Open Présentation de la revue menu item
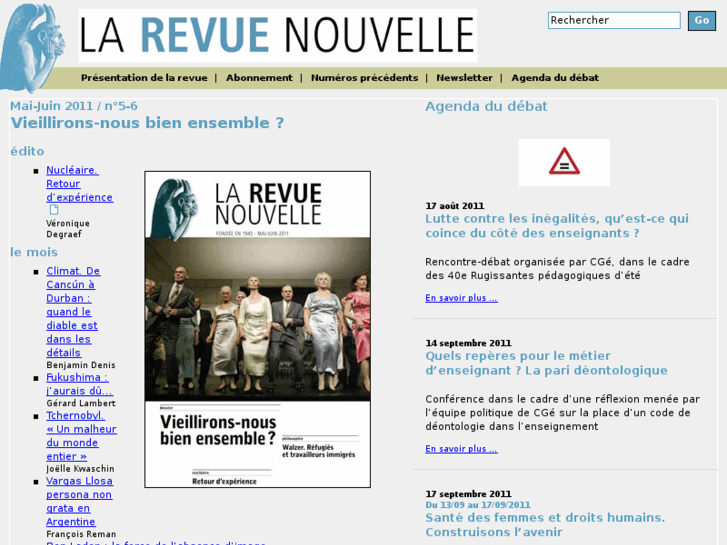 (144, 78)
